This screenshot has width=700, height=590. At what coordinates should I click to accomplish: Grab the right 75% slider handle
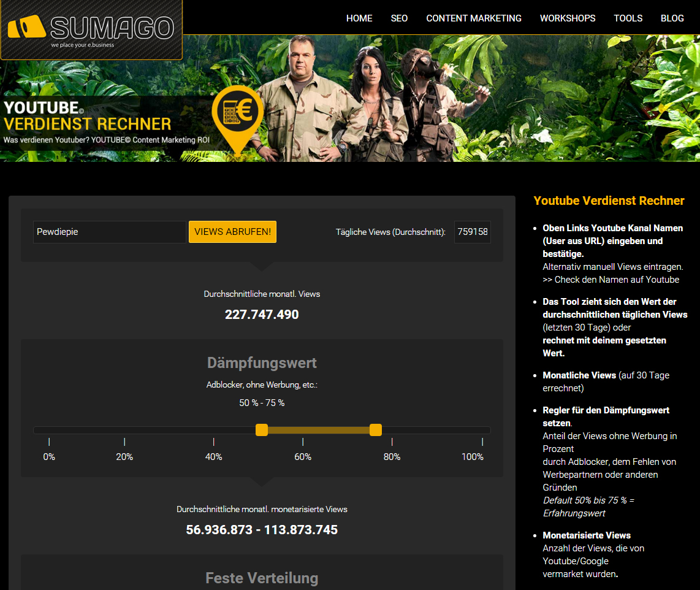[x=376, y=430]
